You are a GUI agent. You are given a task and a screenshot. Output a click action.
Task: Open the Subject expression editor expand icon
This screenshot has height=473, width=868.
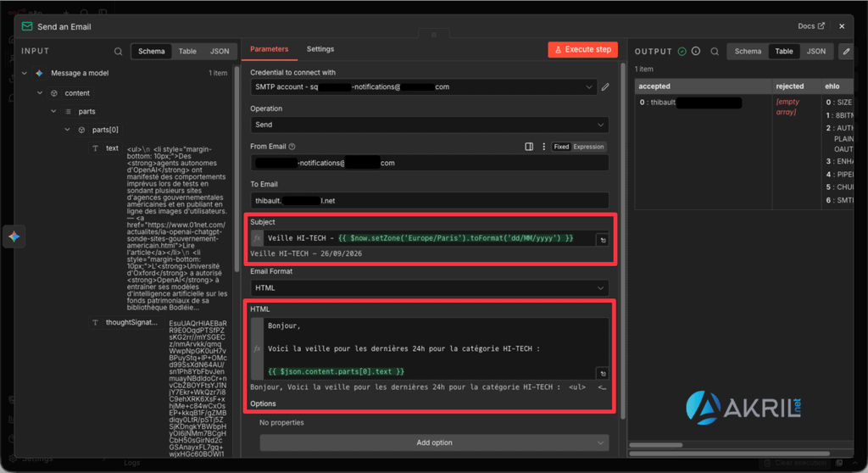point(603,240)
